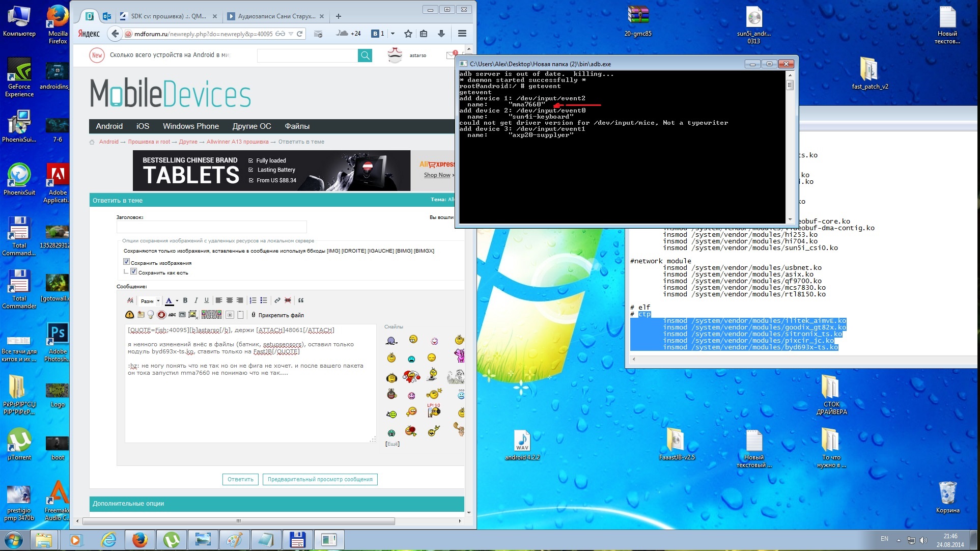Insert a numbered list in editor
Image resolution: width=980 pixels, height=551 pixels.
[x=253, y=300]
